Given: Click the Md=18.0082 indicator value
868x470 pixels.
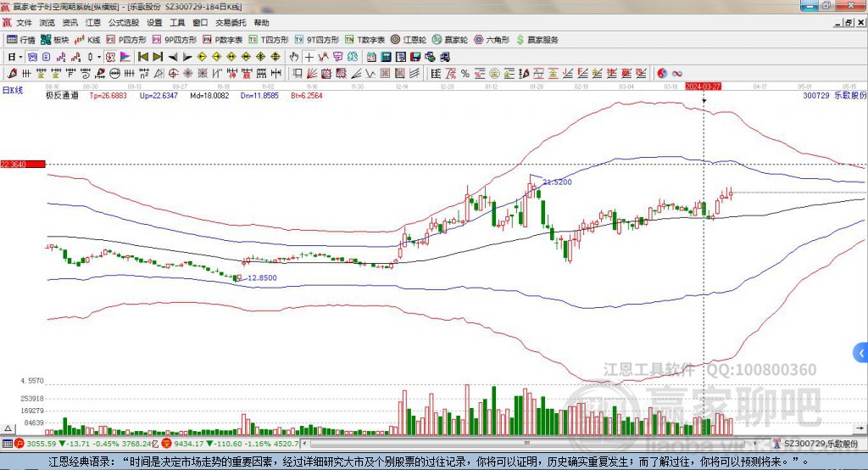Looking at the screenshot, I should pyautogui.click(x=209, y=95).
